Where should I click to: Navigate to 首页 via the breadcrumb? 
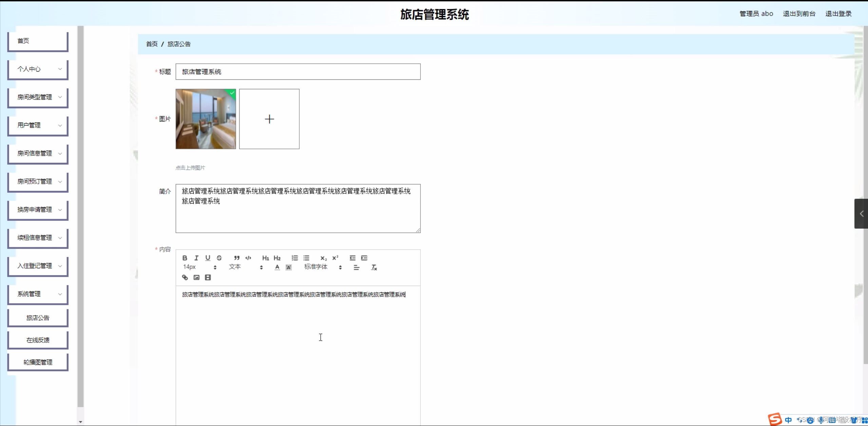click(x=151, y=44)
